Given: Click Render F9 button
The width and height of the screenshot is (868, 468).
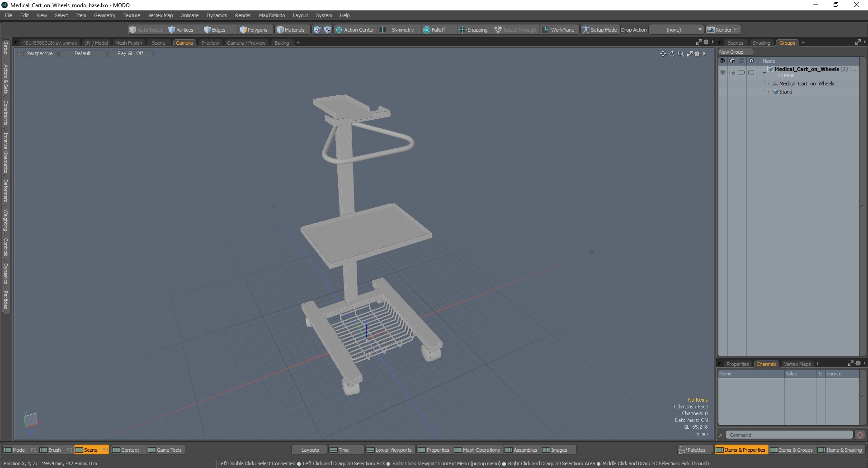Looking at the screenshot, I should pos(723,30).
